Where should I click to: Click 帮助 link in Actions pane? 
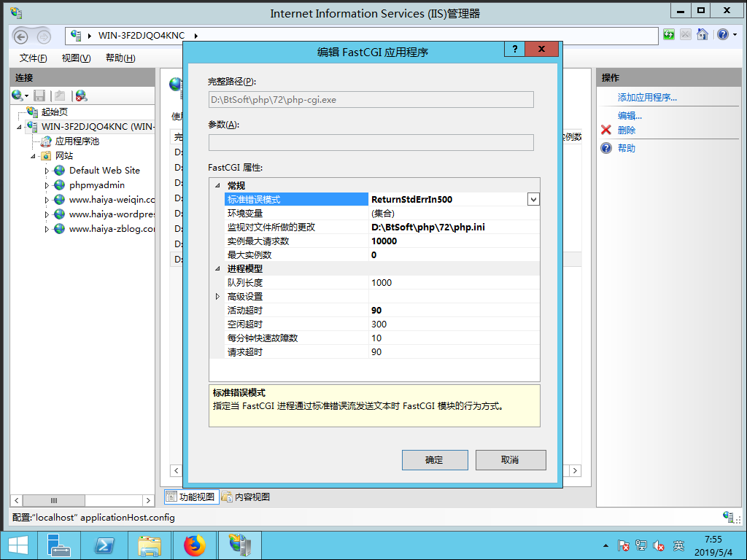pyautogui.click(x=627, y=148)
